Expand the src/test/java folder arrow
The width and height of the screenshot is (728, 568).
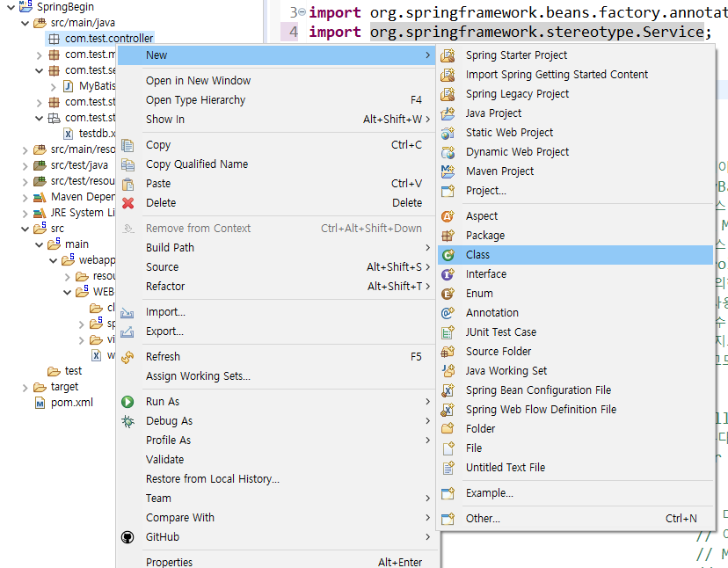pos(25,166)
